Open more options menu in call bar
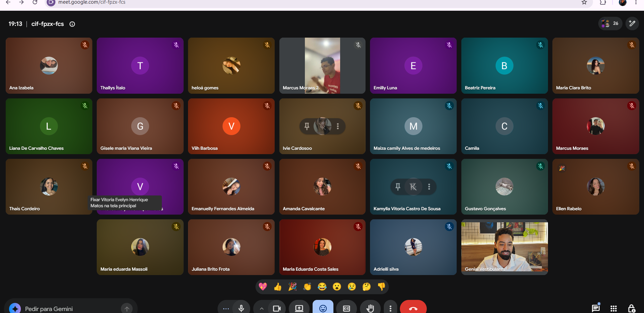The width and height of the screenshot is (644, 313). tap(390, 308)
